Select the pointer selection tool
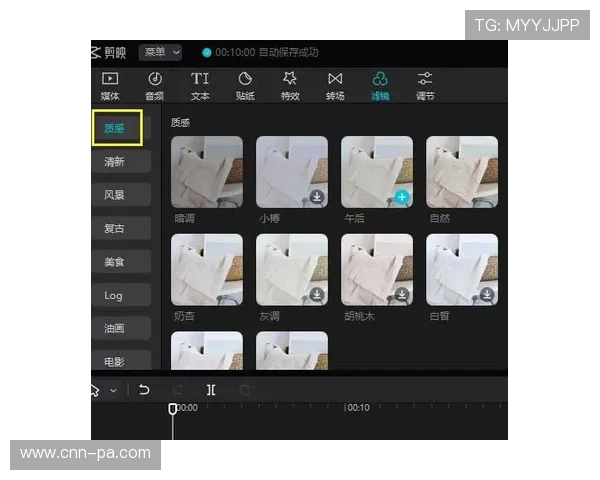Screen dimensions: 600x480 [95, 390]
